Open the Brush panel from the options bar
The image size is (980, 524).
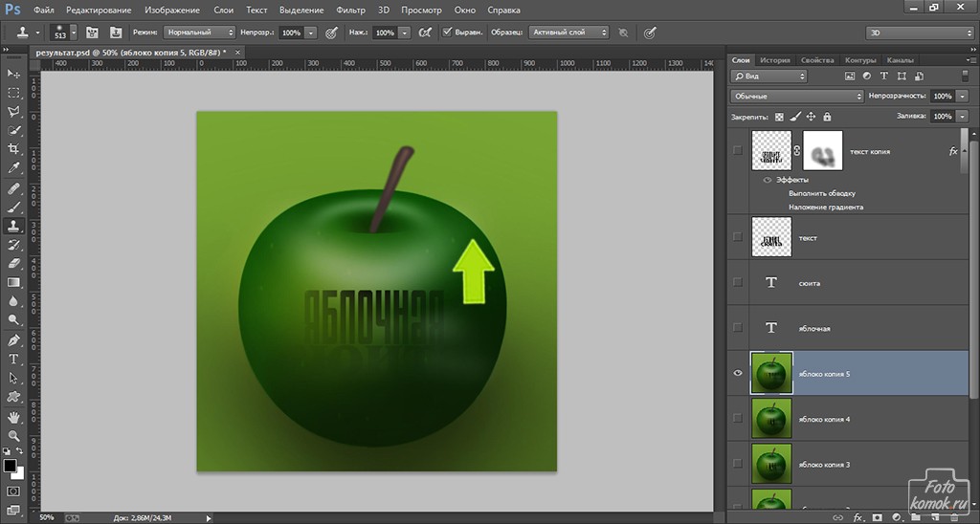[x=92, y=33]
